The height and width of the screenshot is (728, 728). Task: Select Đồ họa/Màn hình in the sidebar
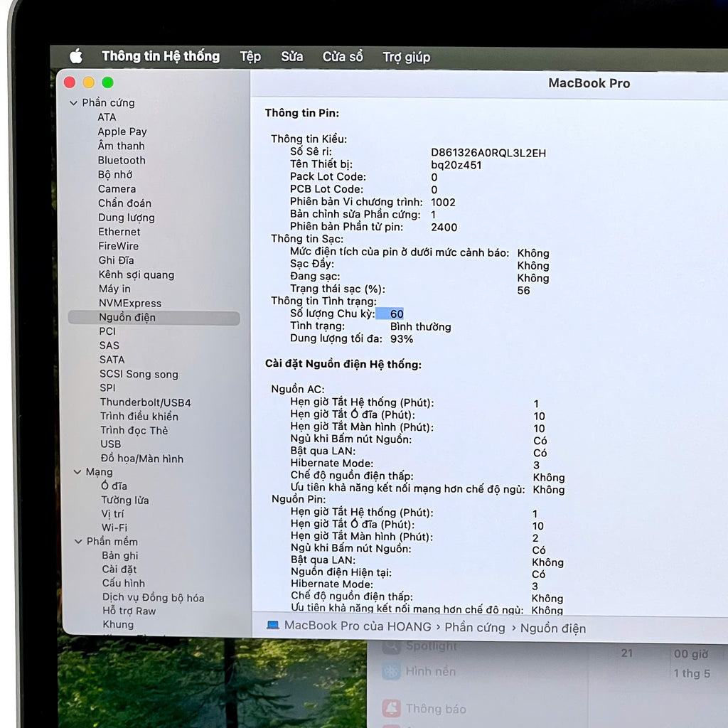coord(142,459)
